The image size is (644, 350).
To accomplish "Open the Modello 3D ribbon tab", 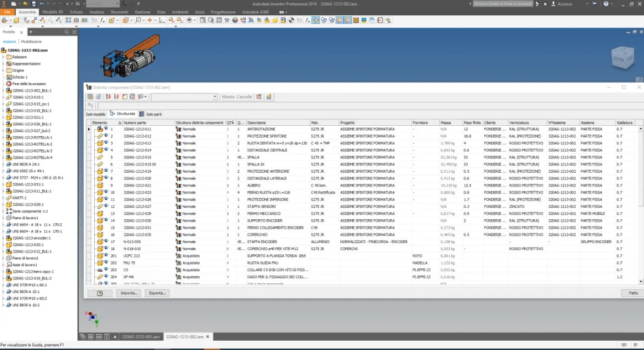I will 53,12.
